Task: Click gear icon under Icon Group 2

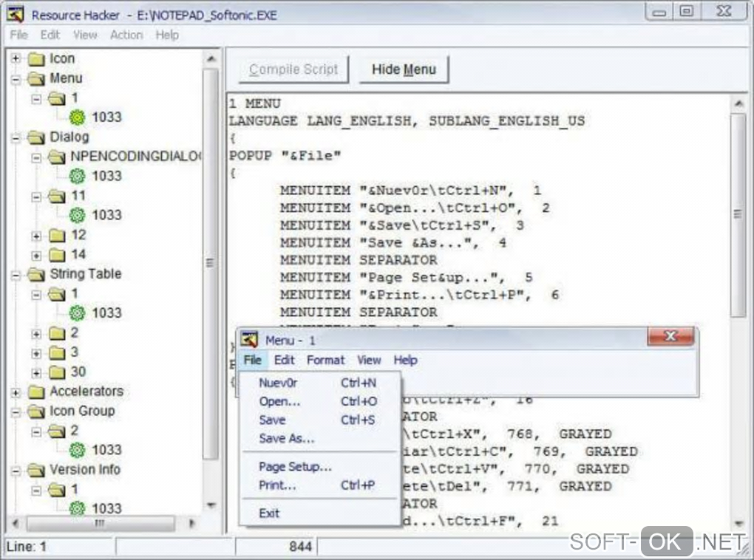Action: [x=77, y=450]
